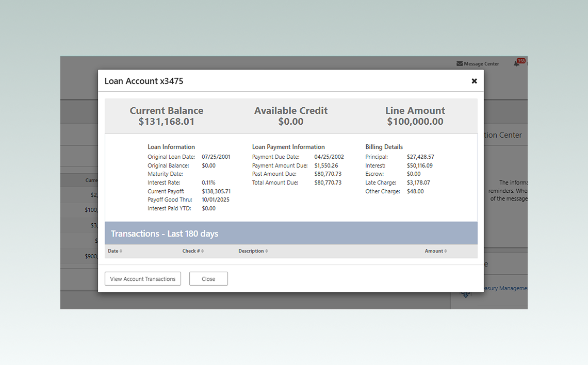588x365 pixels.
Task: Click the sort icon beside Date column
Action: (x=120, y=251)
